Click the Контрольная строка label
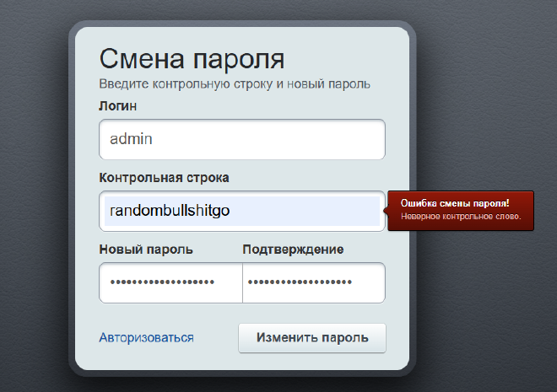557x392 pixels. pyautogui.click(x=164, y=178)
